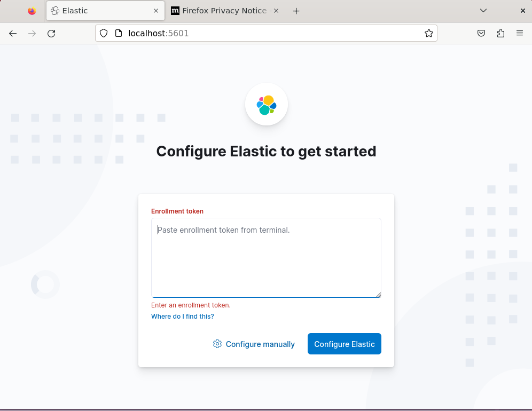Click the Configure manually button
The height and width of the screenshot is (411, 532).
[x=254, y=344]
